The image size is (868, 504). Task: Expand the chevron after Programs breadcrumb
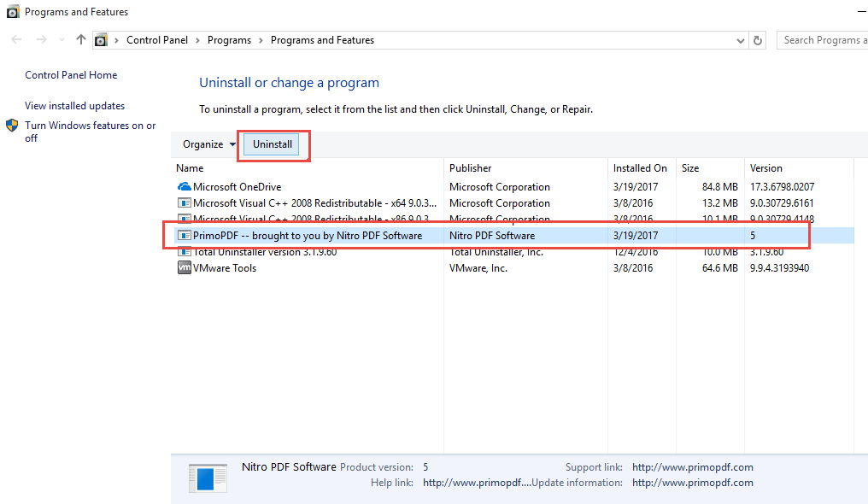click(x=261, y=40)
